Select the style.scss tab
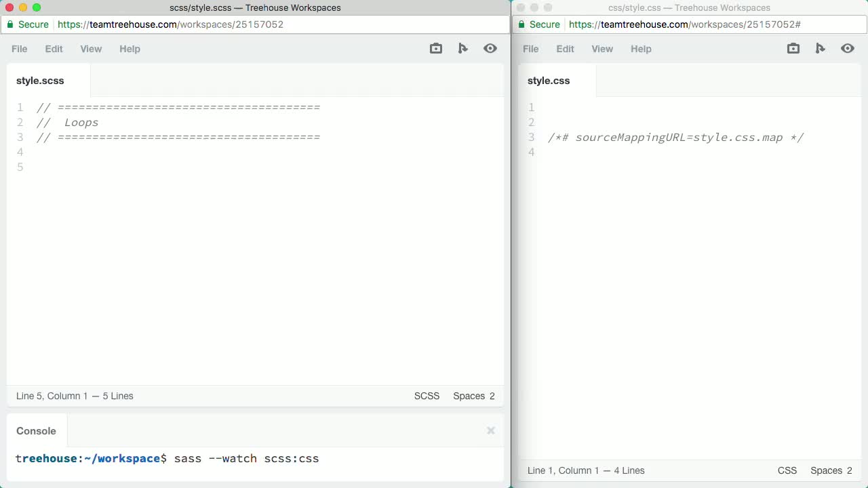This screenshot has height=488, width=868. (40, 81)
